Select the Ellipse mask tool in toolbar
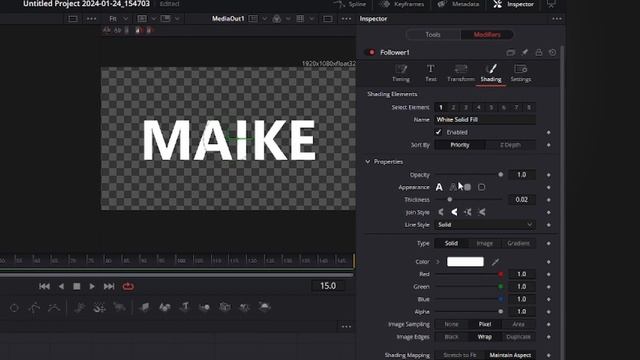640x360 pixels. [14, 308]
